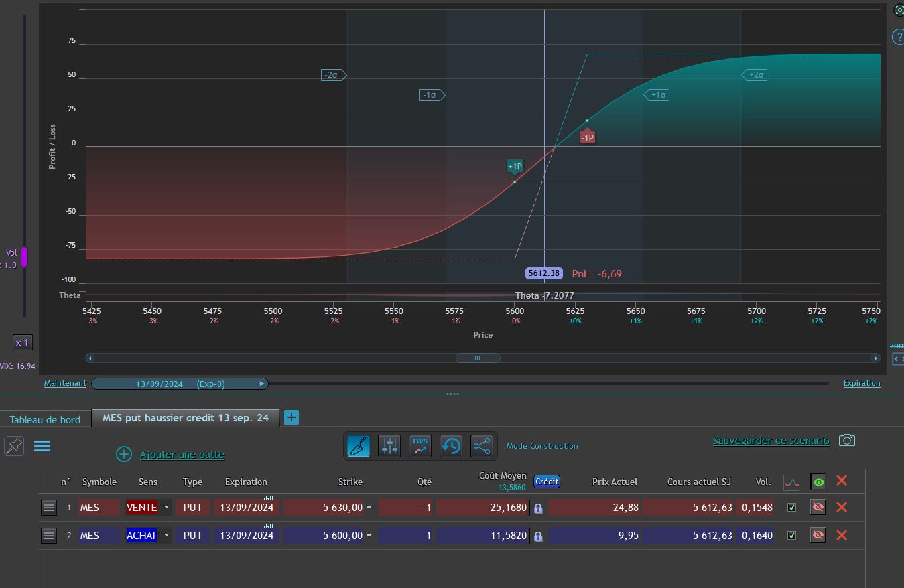The height and width of the screenshot is (588, 904).
Task: Click the timeline play arrow after Exp-0
Action: (x=262, y=384)
